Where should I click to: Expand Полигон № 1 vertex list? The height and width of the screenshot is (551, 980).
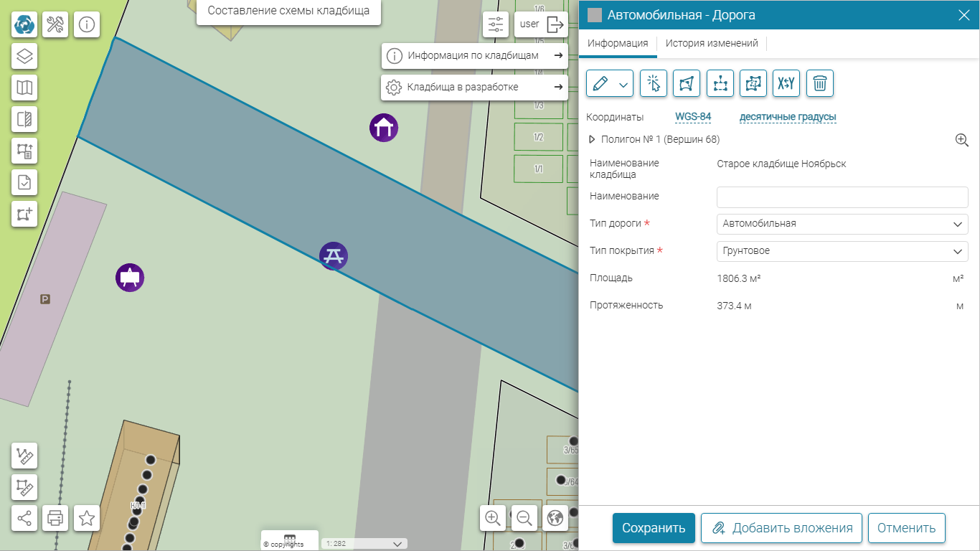click(x=593, y=140)
